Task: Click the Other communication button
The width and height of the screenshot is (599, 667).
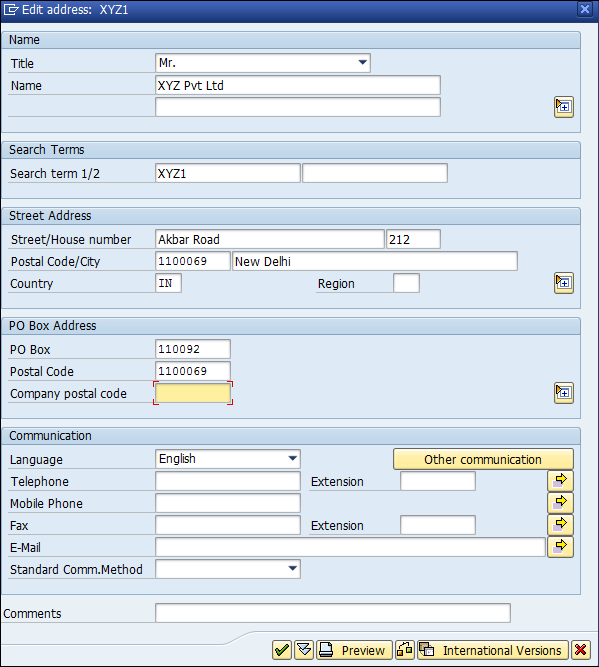Action: [x=483, y=459]
